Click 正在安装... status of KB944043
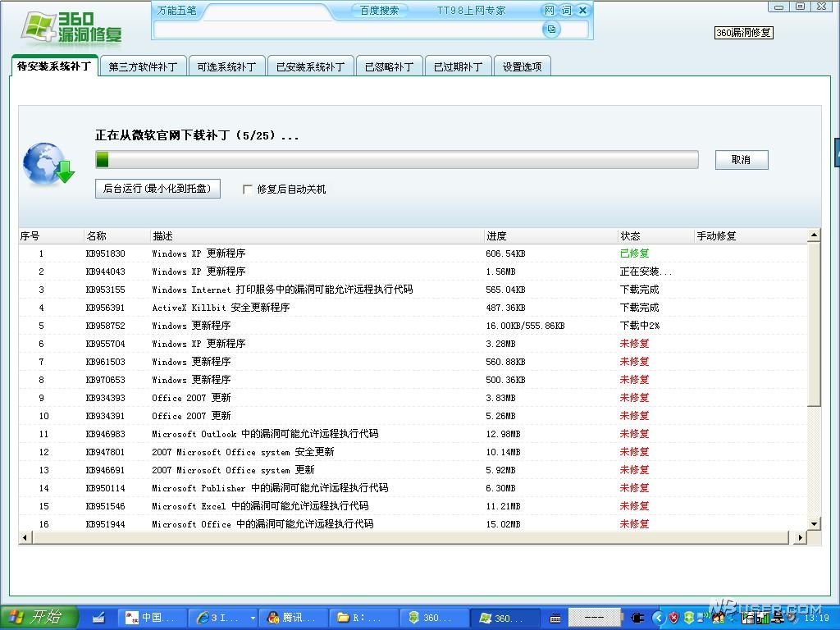Screen dimensions: 840x630 click(646, 272)
